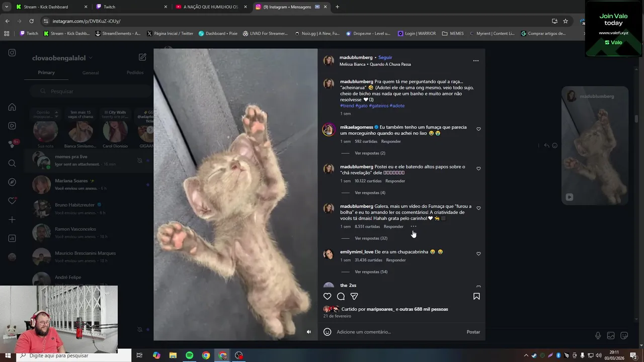
Task: Like the 'furou a bolha' comment
Action: coord(478,208)
